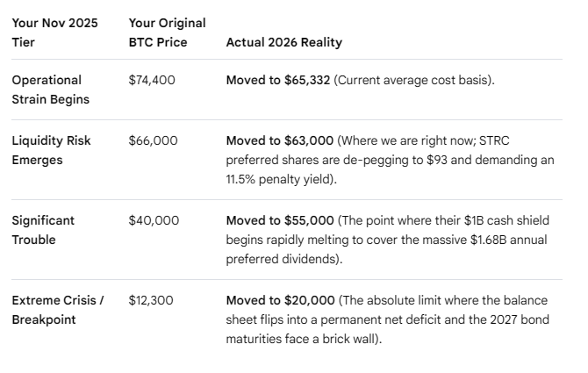Click the 'maturities face a brick wall' line
This screenshot has width=588, height=373.
[x=304, y=339]
